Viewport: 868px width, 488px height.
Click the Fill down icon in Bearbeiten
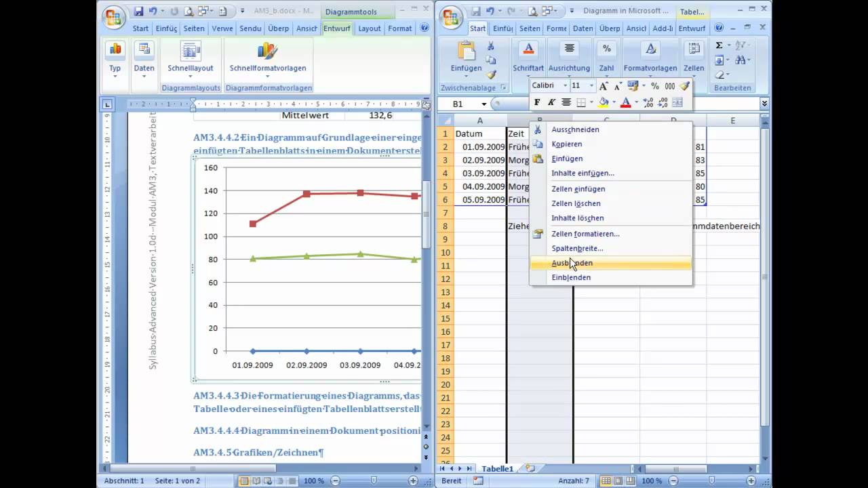[719, 60]
